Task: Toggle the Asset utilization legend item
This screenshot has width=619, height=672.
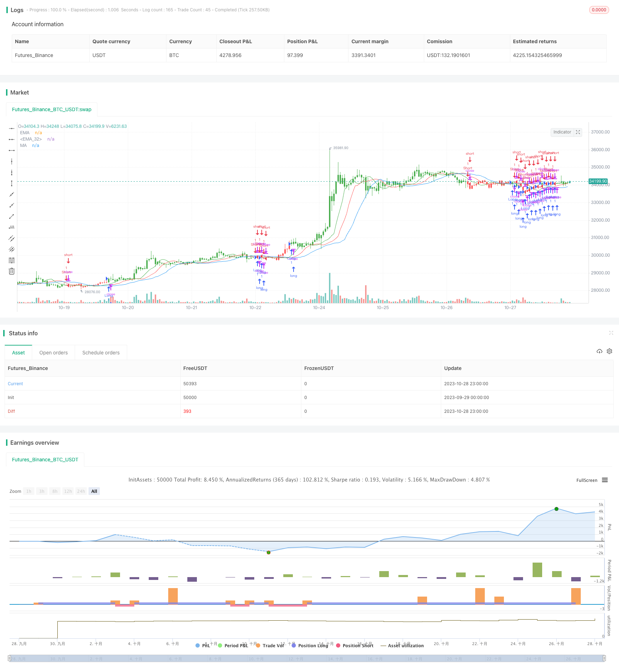Action: pos(402,645)
